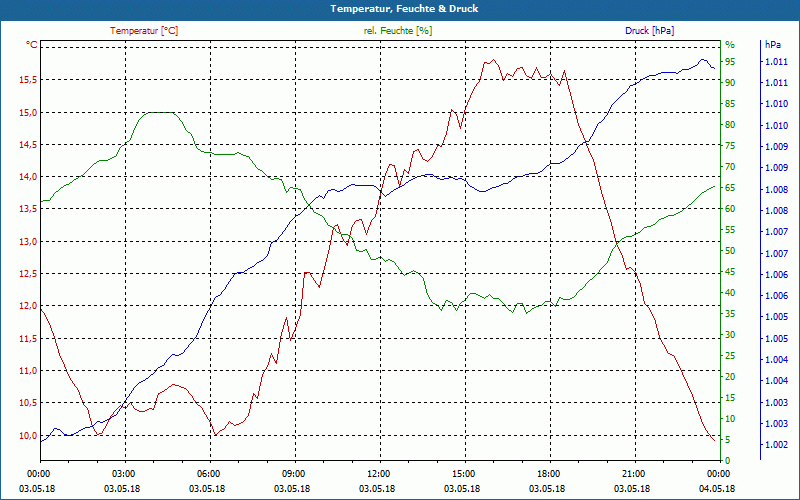Click the '11,0' temperature axis tick
Viewport: 800px width, 500px height.
pyautogui.click(x=28, y=370)
